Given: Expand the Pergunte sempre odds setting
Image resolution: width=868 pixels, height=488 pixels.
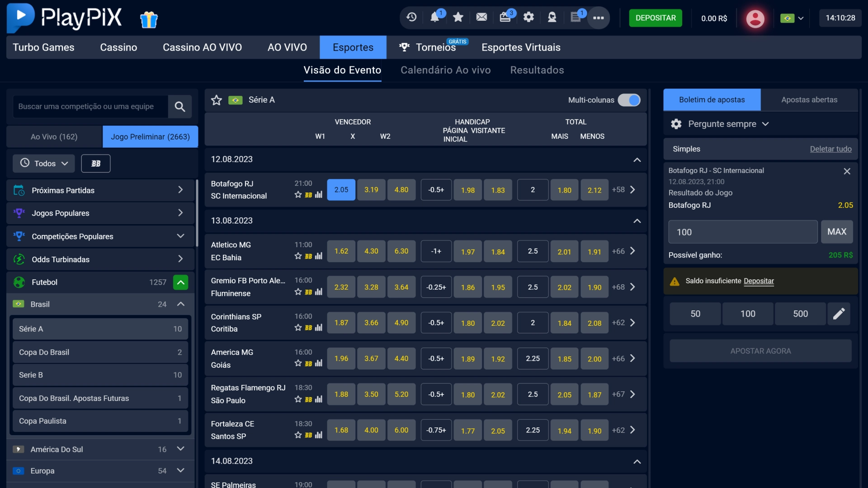Looking at the screenshot, I should point(722,124).
